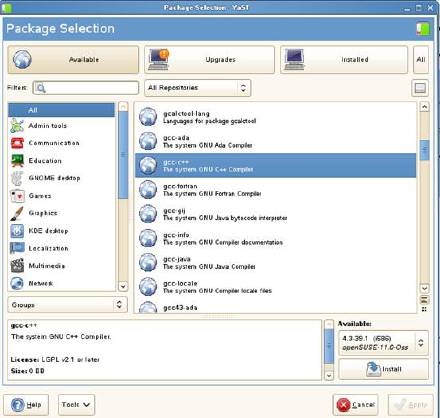Viewport: 440px width, 418px height.
Task: Click the Multimedia category label
Action: [x=47, y=266]
